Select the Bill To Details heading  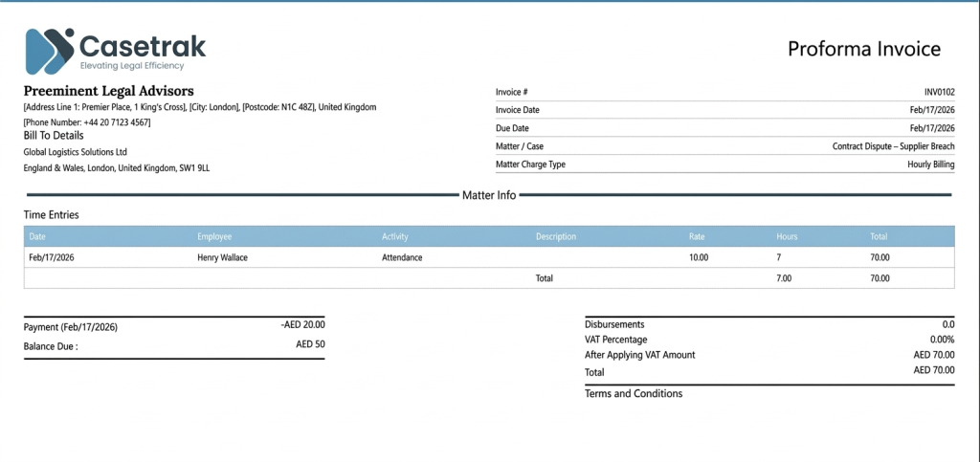(x=59, y=136)
